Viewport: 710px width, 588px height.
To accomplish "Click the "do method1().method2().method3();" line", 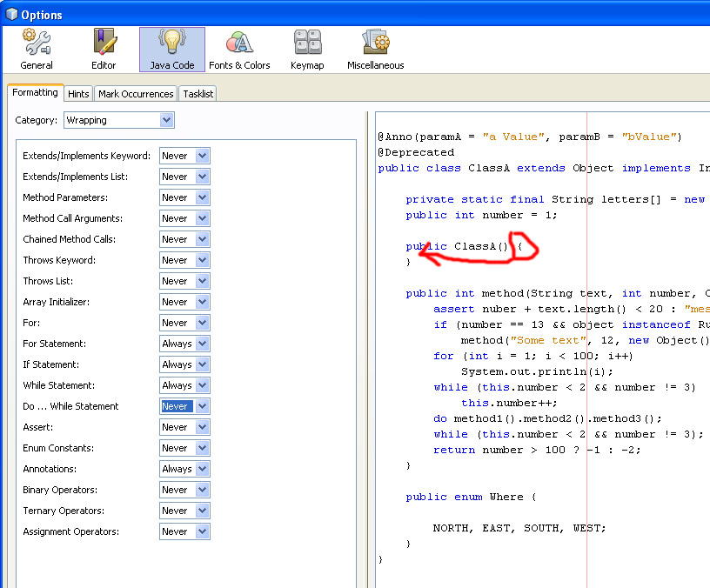I will [547, 418].
